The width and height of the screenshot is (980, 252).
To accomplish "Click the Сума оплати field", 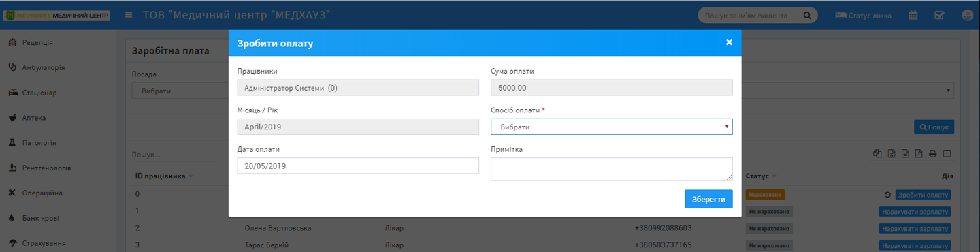I will pos(611,87).
